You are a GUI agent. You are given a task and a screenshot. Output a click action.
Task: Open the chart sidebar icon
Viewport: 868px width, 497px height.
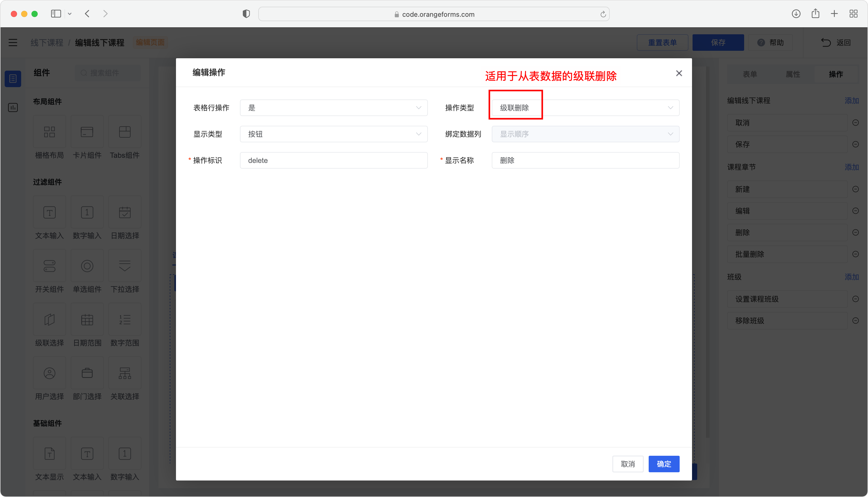[13, 107]
